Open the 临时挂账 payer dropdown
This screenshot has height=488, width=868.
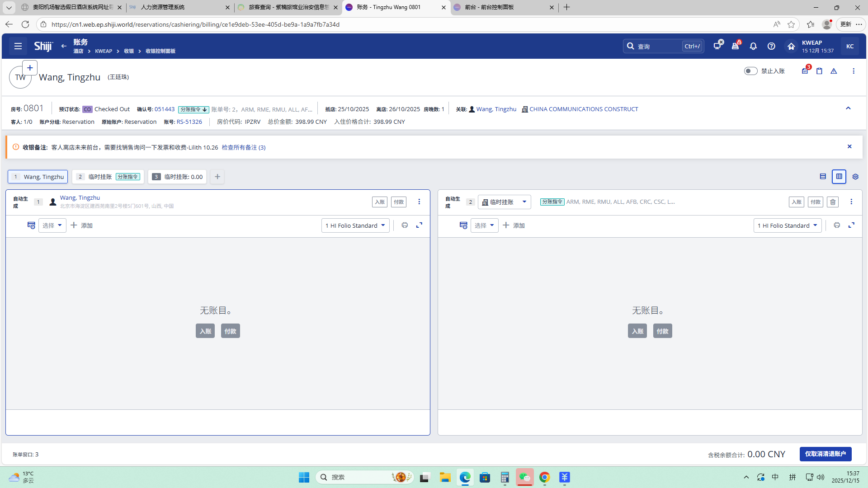coord(504,202)
